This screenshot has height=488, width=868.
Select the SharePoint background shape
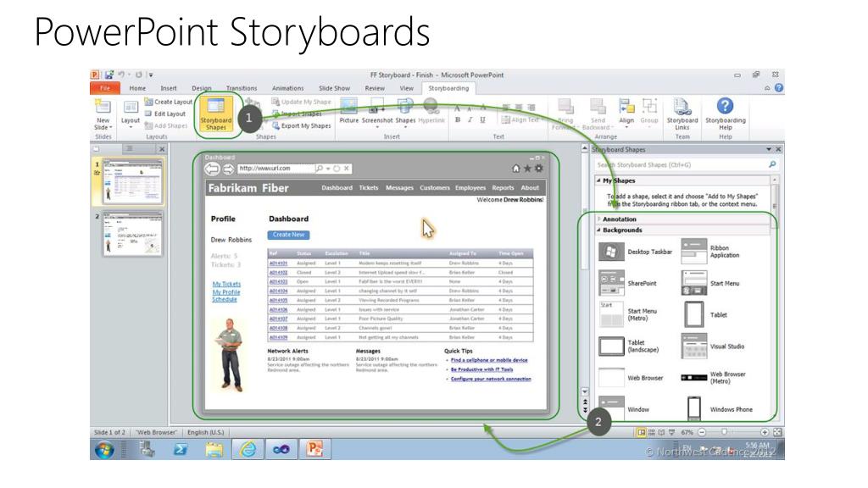(x=628, y=283)
